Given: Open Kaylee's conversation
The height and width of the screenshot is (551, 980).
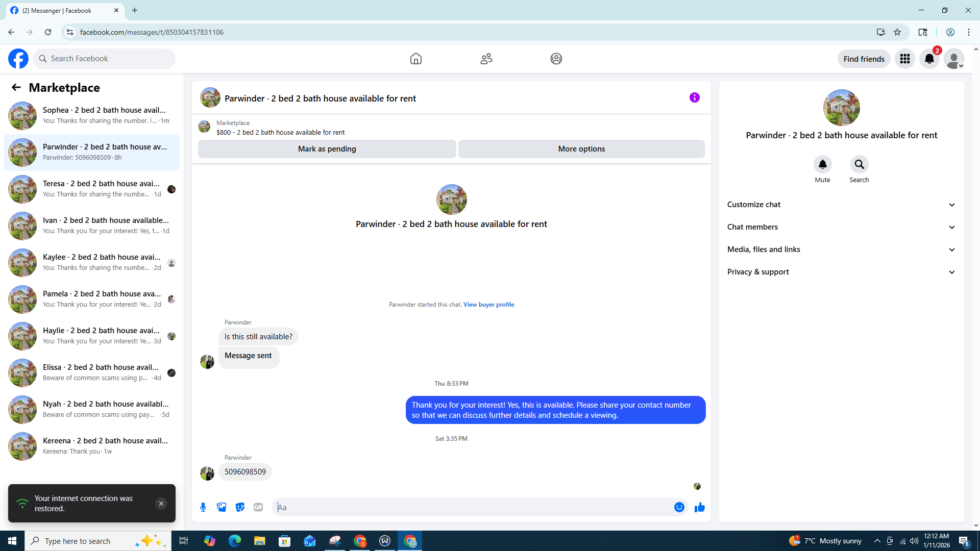Looking at the screenshot, I should [92, 263].
